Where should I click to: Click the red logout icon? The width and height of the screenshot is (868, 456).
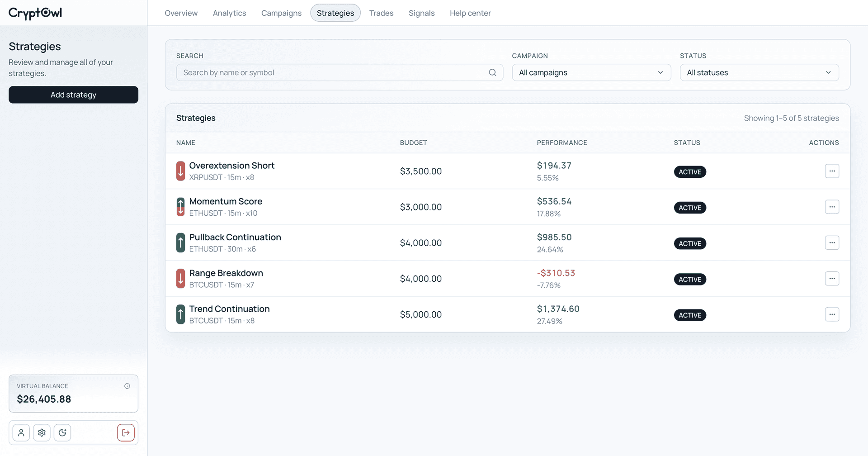click(126, 432)
